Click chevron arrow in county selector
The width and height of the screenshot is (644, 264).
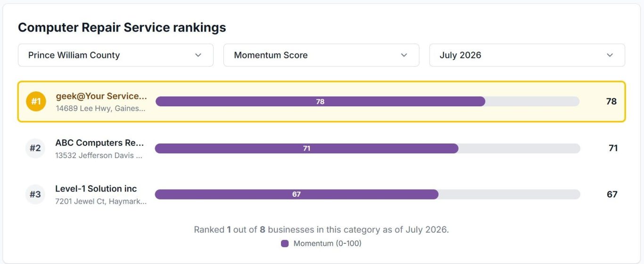[x=198, y=55]
